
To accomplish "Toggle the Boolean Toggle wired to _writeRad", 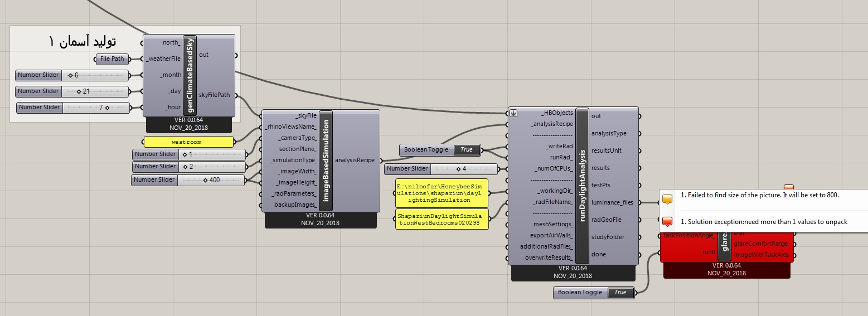I will coord(440,150).
